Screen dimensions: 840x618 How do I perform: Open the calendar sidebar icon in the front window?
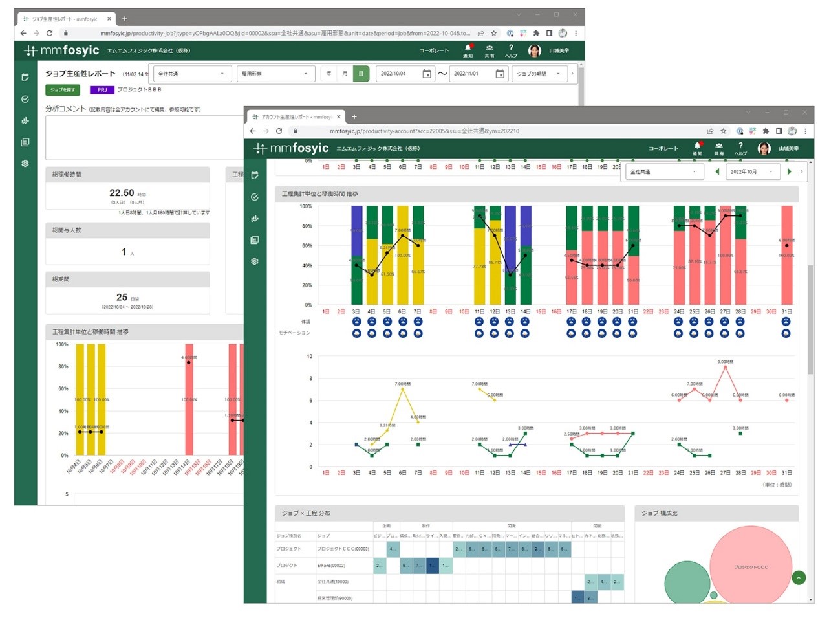click(255, 175)
